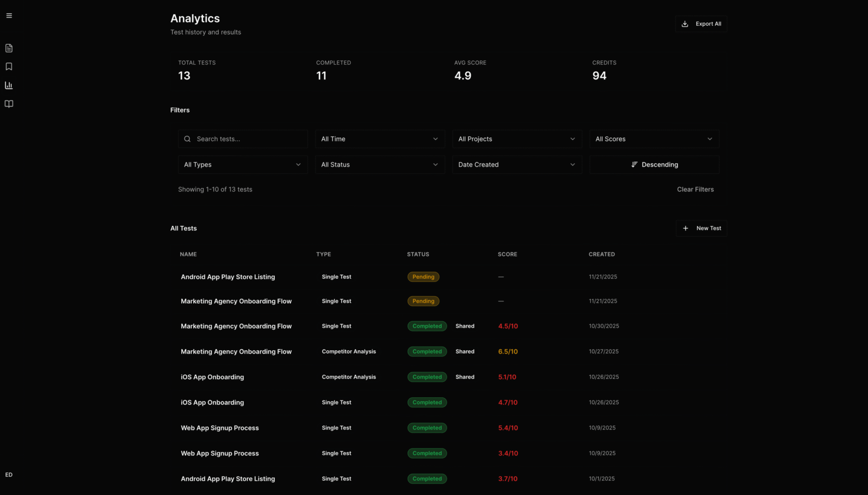Open the All Time dropdown

point(380,139)
